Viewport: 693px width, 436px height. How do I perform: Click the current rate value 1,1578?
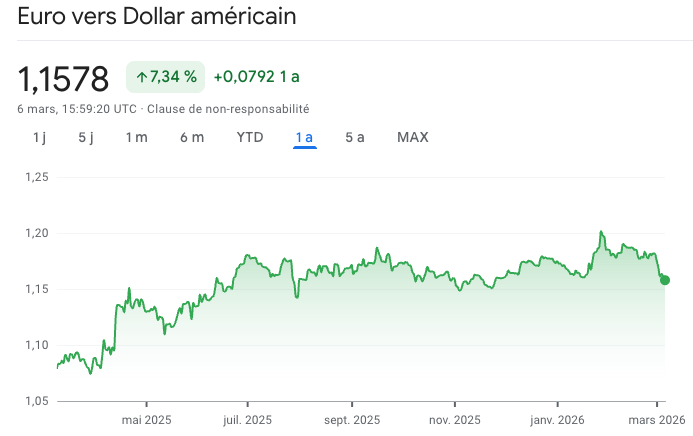tap(63, 77)
